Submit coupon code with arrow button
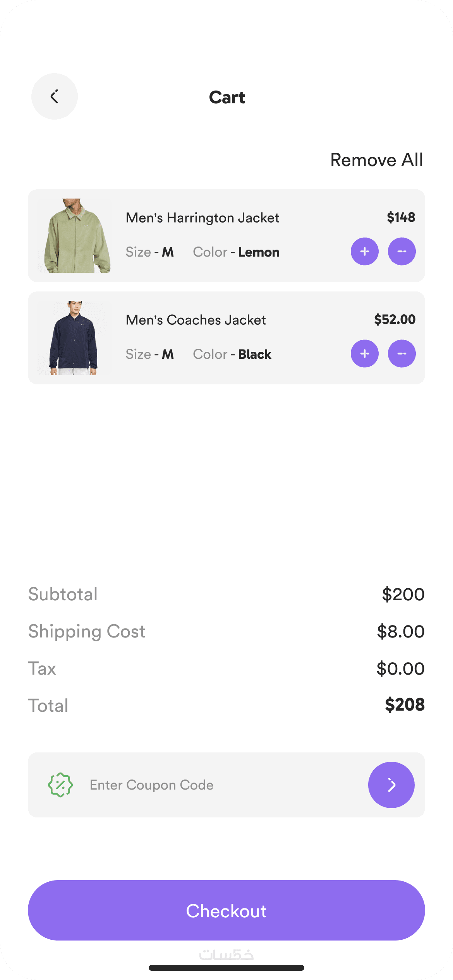 point(391,785)
